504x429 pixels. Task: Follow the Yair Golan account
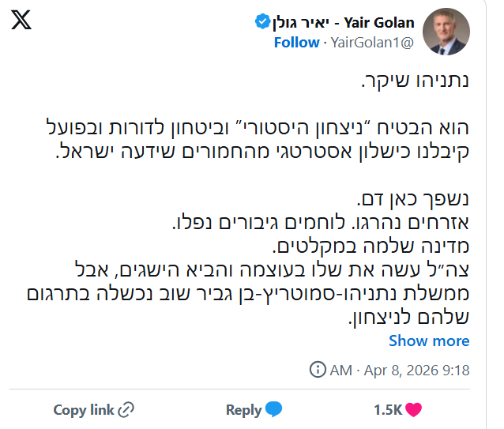(x=296, y=43)
